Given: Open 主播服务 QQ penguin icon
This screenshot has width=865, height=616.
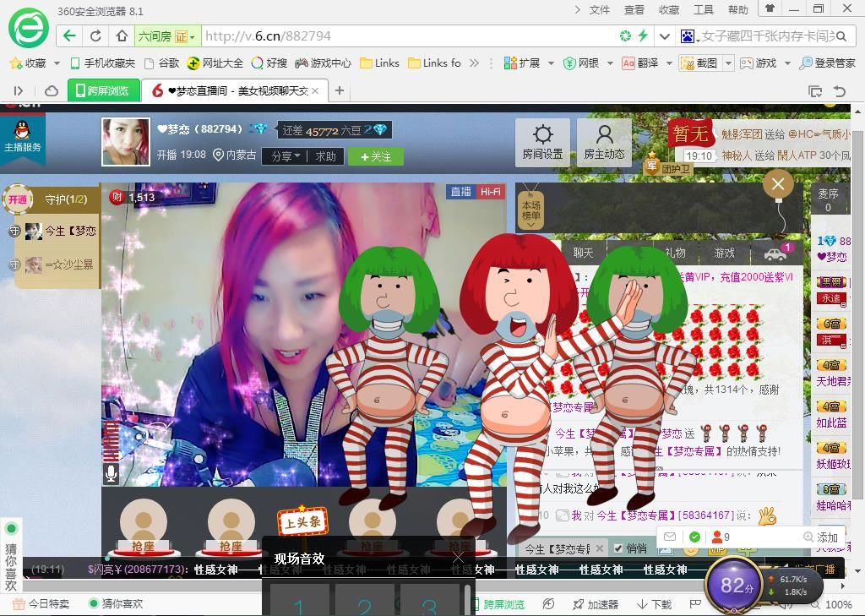Looking at the screenshot, I should pyautogui.click(x=23, y=136).
